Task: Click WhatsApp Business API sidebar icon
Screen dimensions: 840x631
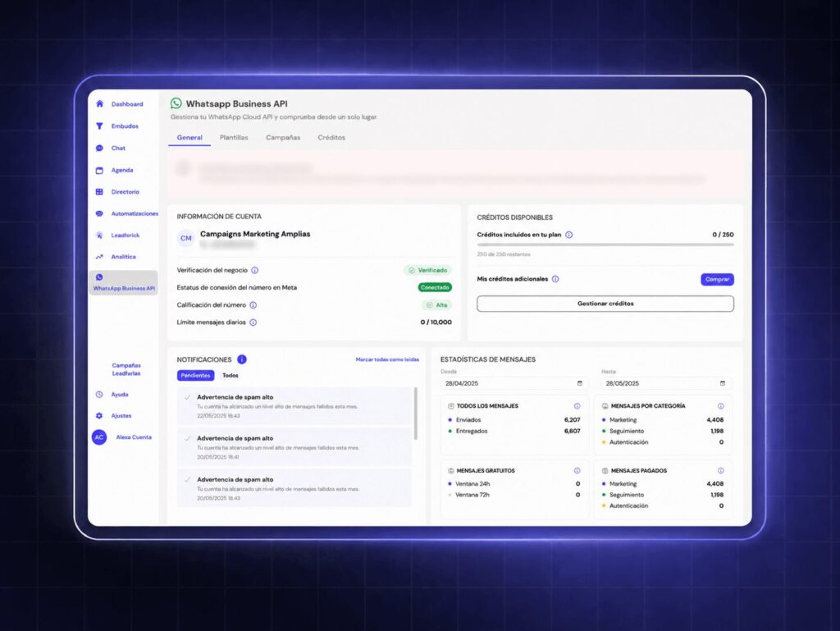Action: (99, 277)
